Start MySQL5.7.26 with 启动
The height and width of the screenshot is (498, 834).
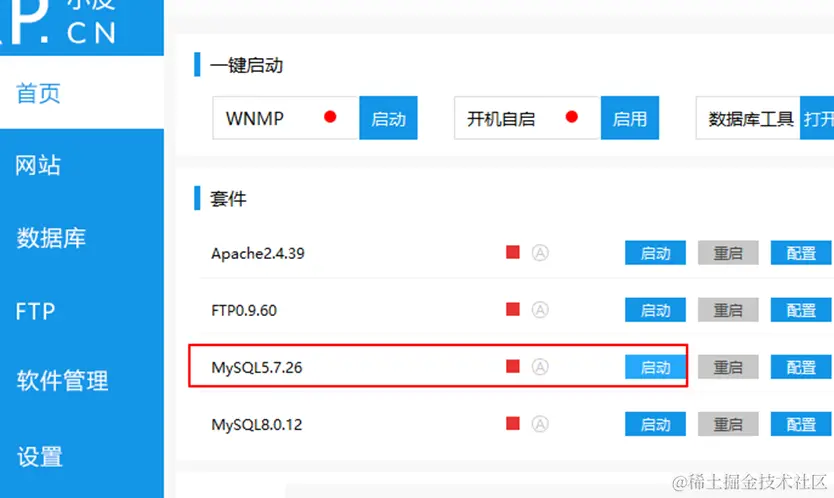click(x=655, y=367)
